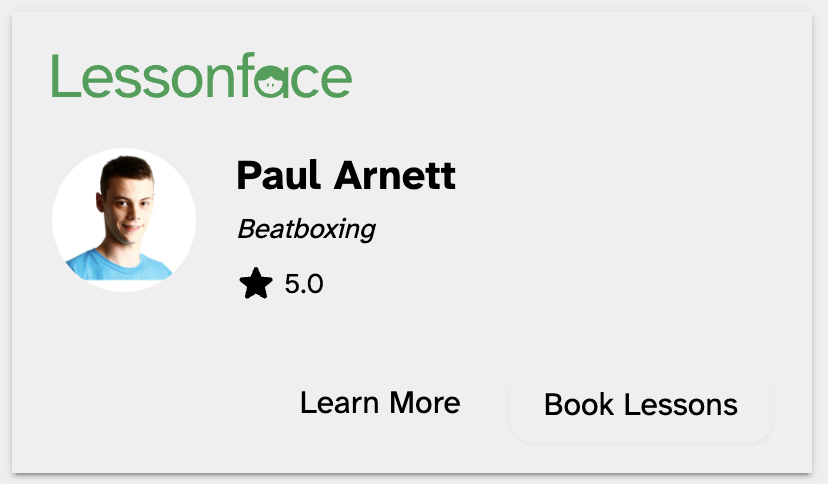Click the word "Book" on the Book Lessons button
This screenshot has height=484, width=828.
(x=579, y=405)
